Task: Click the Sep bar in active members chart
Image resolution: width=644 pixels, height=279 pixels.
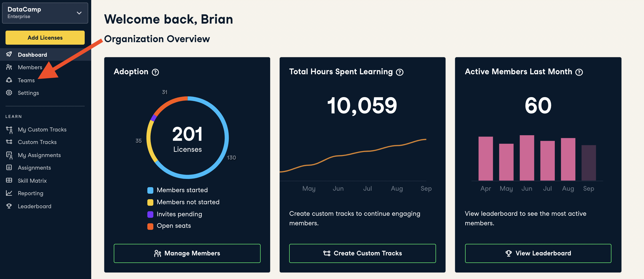Action: coord(588,163)
